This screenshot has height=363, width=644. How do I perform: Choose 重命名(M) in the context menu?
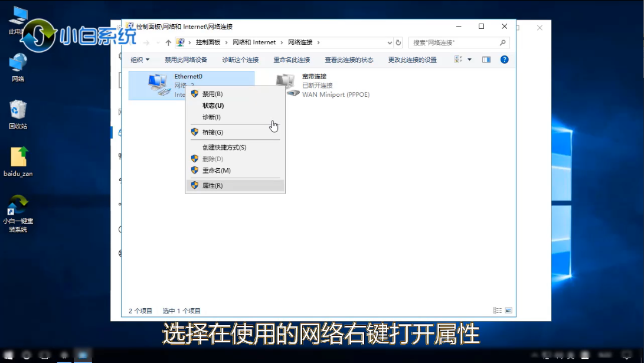point(216,171)
